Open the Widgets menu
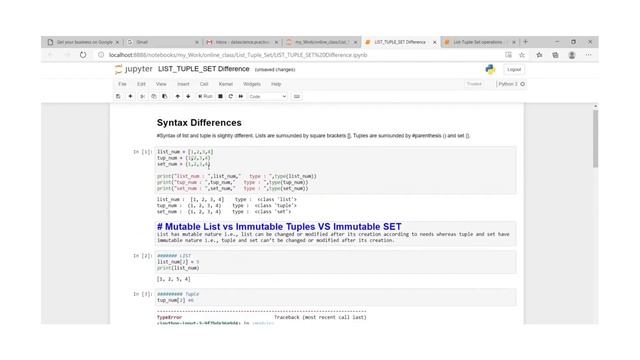 pos(252,84)
